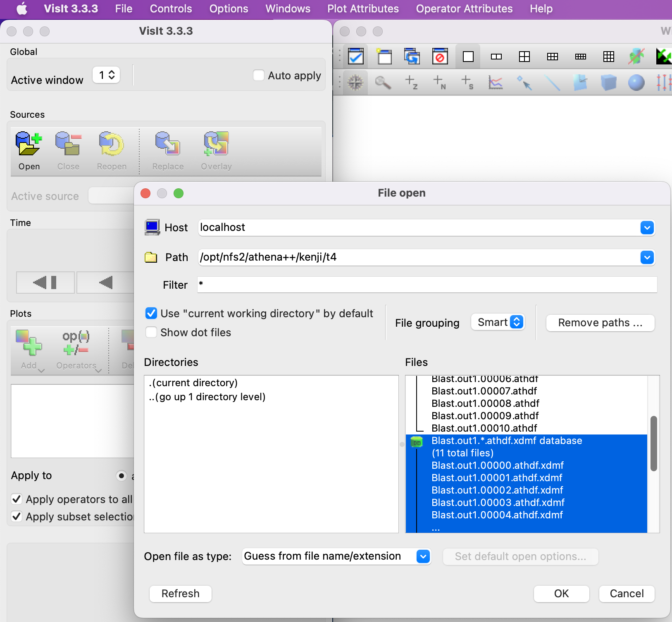Click the point tool arrow icon

pos(524,83)
